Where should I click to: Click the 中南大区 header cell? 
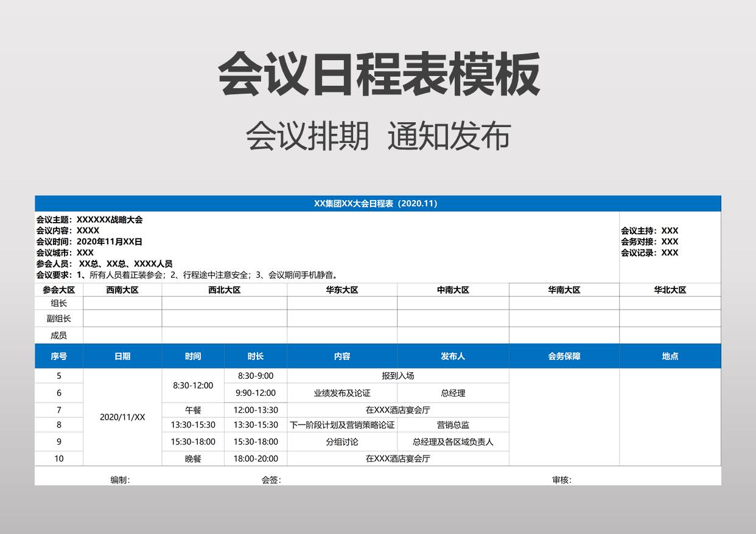[x=453, y=290]
